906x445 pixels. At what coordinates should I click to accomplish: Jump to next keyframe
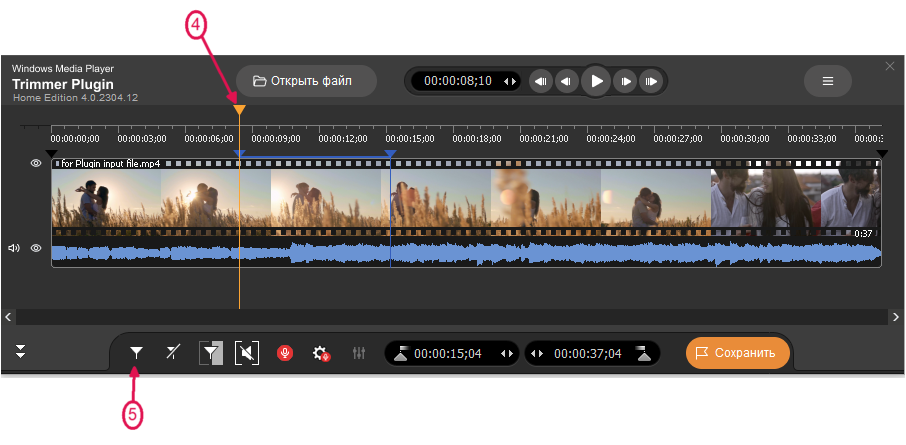click(651, 81)
